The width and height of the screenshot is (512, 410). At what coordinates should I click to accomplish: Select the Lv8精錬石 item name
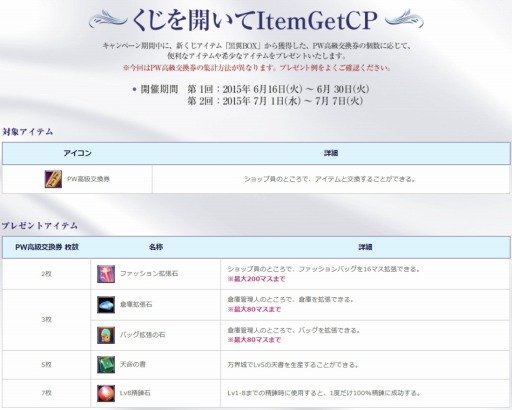click(x=135, y=393)
